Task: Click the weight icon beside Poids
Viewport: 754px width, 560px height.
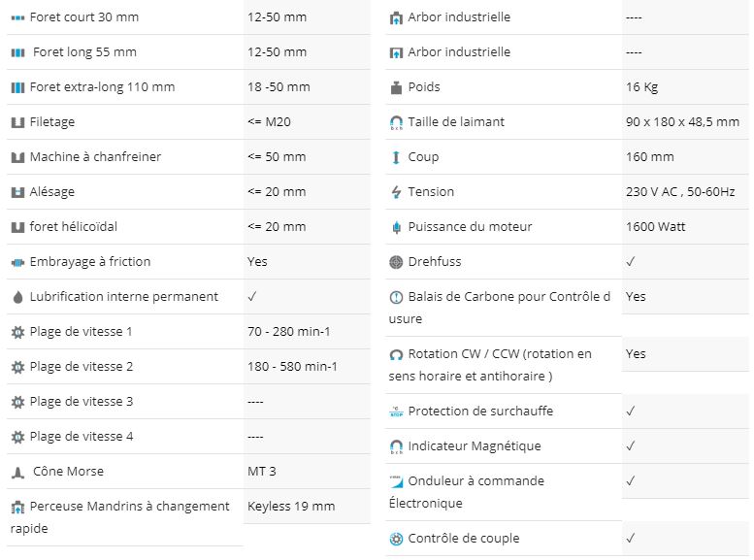Action: [x=396, y=87]
